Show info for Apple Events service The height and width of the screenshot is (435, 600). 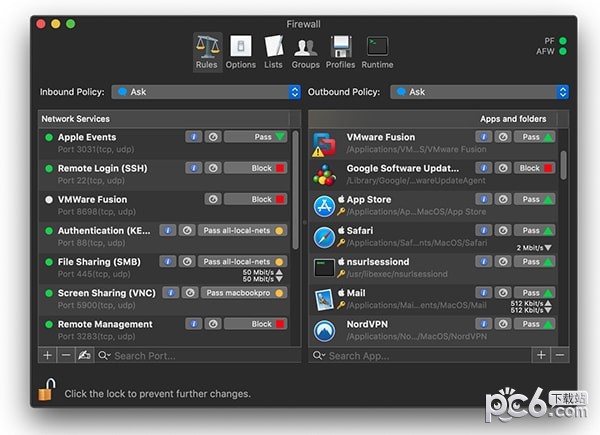tap(194, 137)
